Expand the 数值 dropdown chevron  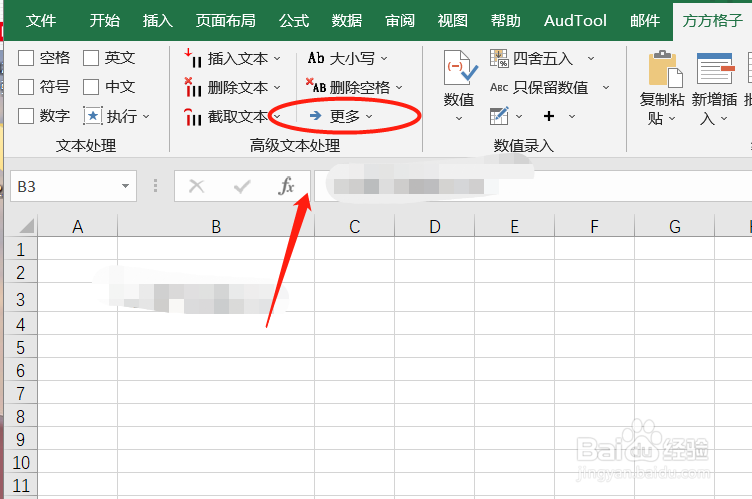point(459,119)
